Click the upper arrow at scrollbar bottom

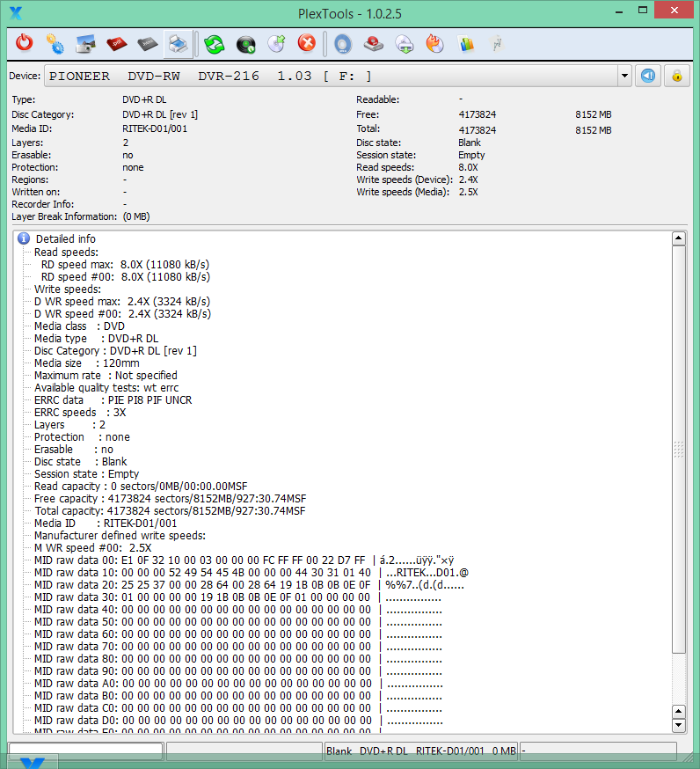coord(678,711)
